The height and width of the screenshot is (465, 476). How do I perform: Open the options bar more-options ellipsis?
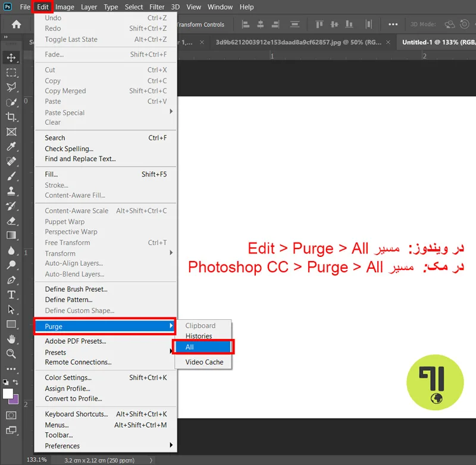pos(393,24)
